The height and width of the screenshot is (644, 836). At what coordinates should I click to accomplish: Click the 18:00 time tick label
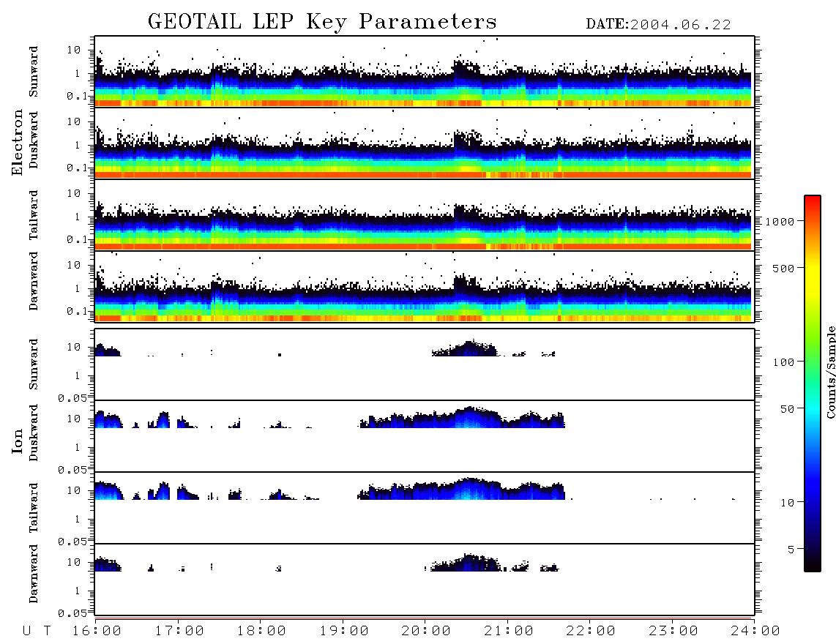click(262, 631)
